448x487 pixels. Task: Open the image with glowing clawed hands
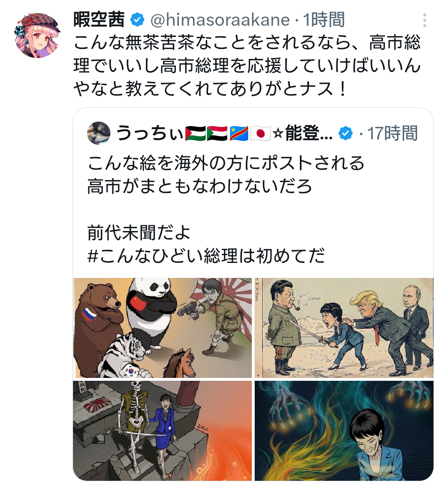coord(344,431)
